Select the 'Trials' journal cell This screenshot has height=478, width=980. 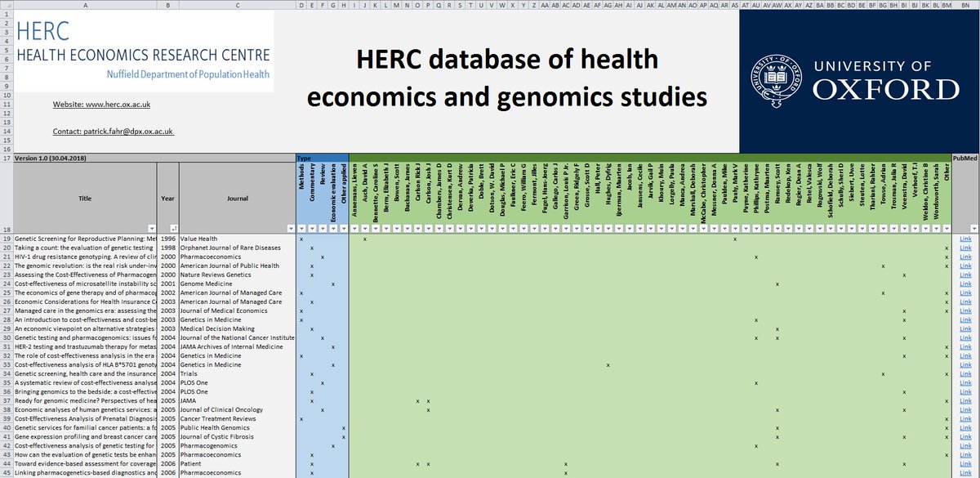click(x=237, y=373)
